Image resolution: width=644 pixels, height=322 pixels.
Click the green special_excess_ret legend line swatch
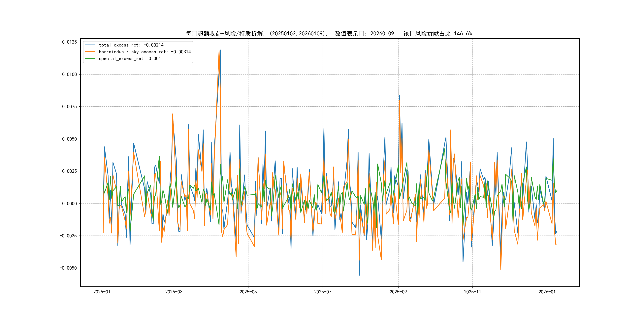click(90, 58)
